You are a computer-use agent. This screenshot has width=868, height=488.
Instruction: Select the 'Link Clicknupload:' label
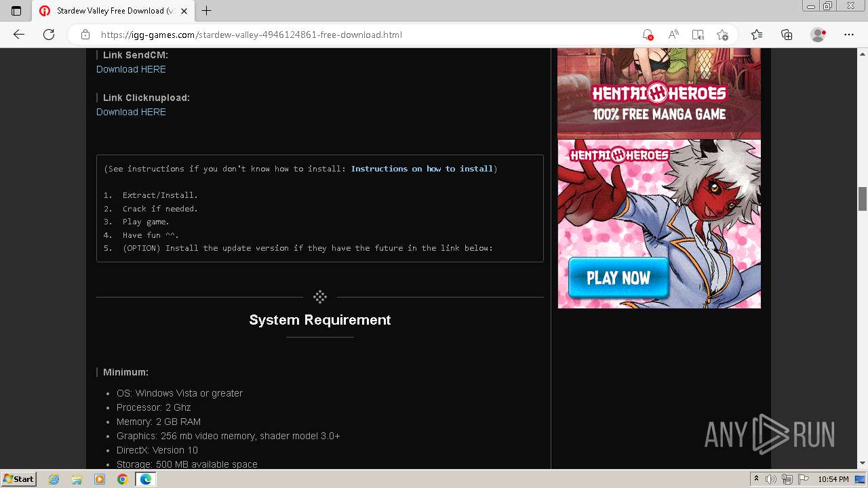[x=146, y=98]
